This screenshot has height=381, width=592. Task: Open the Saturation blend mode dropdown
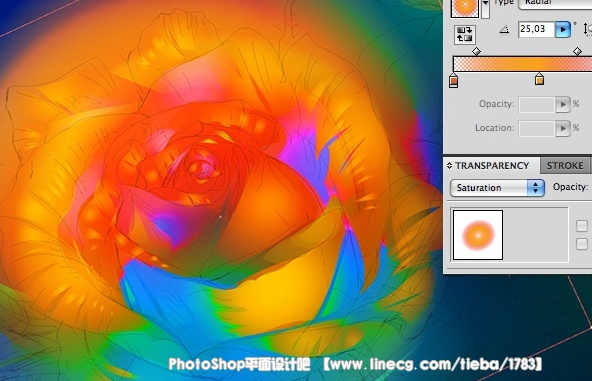497,188
